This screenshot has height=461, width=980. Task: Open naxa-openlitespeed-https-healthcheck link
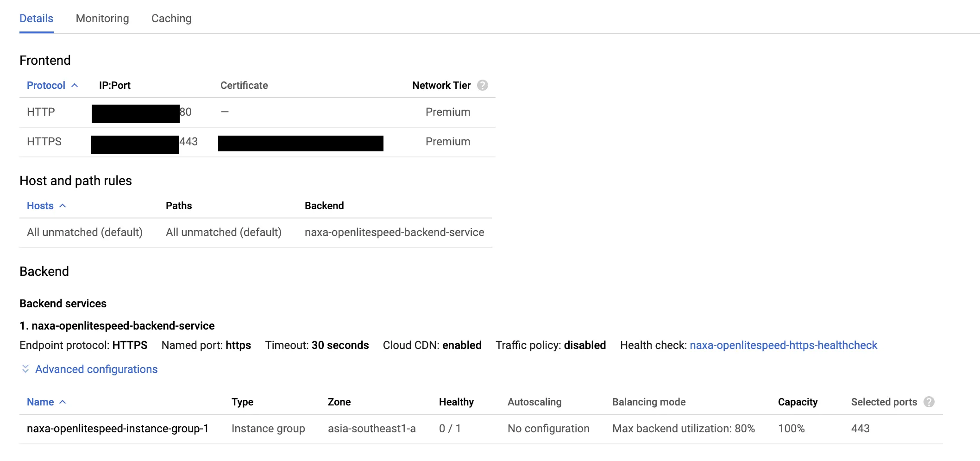(783, 345)
